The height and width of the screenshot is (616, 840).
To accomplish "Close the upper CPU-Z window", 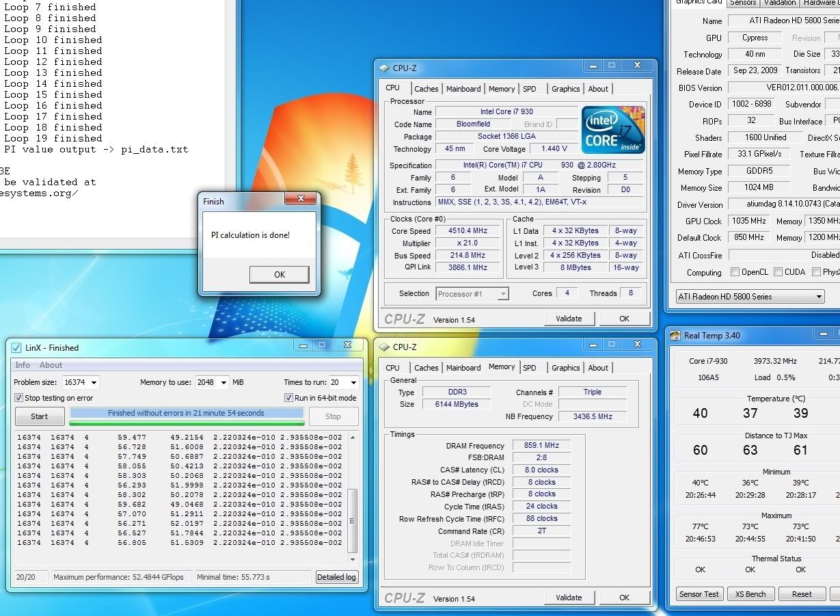I will coord(637,66).
